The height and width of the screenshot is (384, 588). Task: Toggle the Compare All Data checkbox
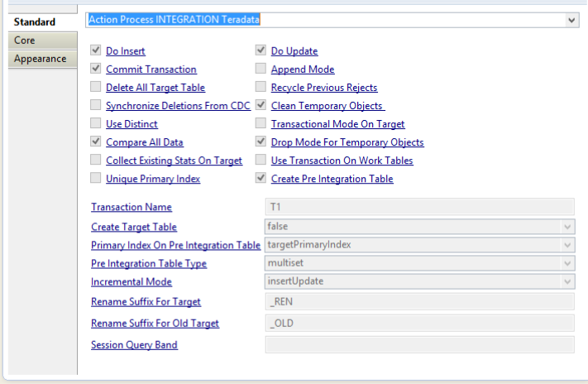pyautogui.click(x=96, y=142)
